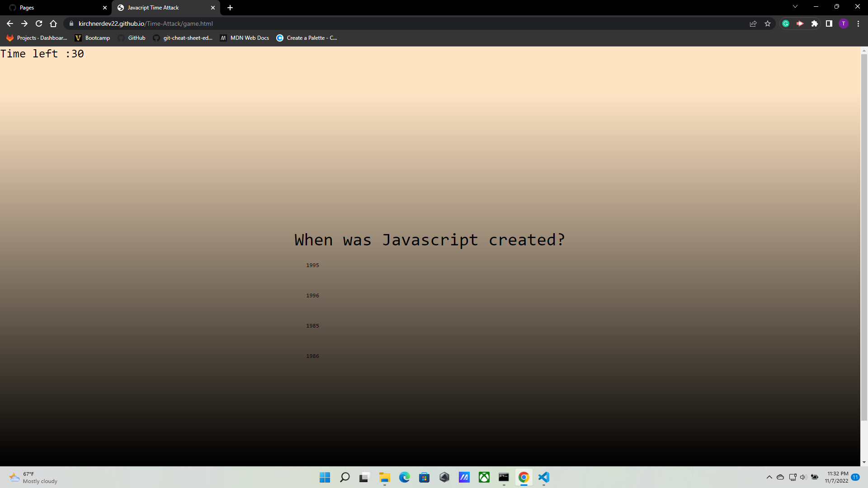This screenshot has height=488, width=868.
Task: Toggle the browser side panel icon
Action: tap(829, 23)
